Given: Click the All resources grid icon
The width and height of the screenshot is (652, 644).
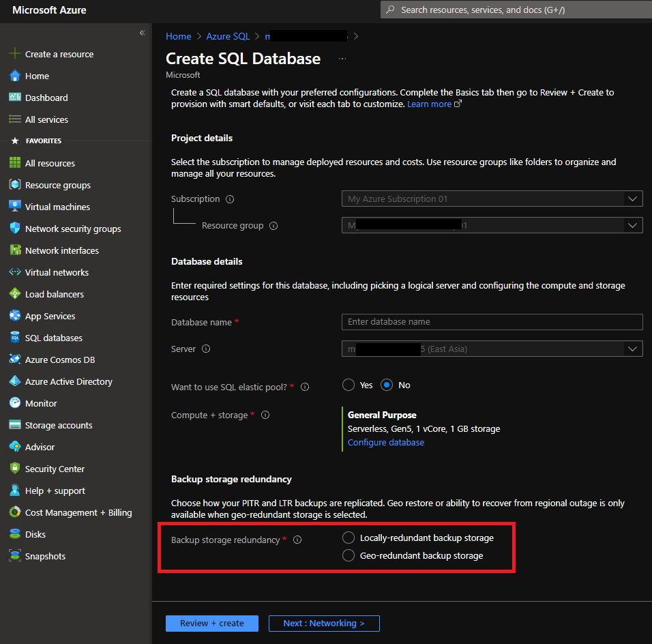Looking at the screenshot, I should [15, 162].
